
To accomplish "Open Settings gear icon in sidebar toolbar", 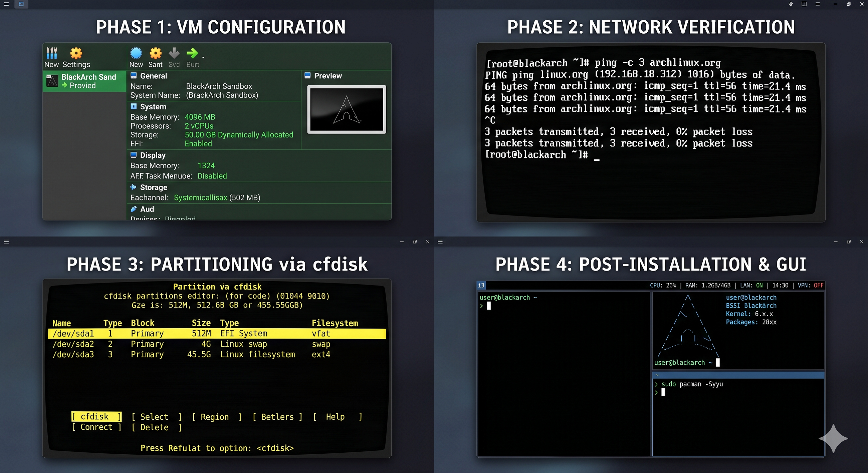I will 76,53.
